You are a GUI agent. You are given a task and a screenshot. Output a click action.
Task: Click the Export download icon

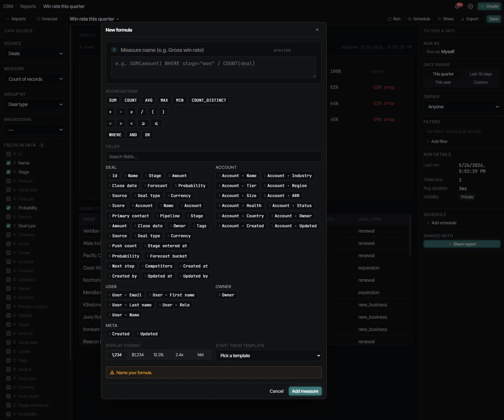point(463,19)
